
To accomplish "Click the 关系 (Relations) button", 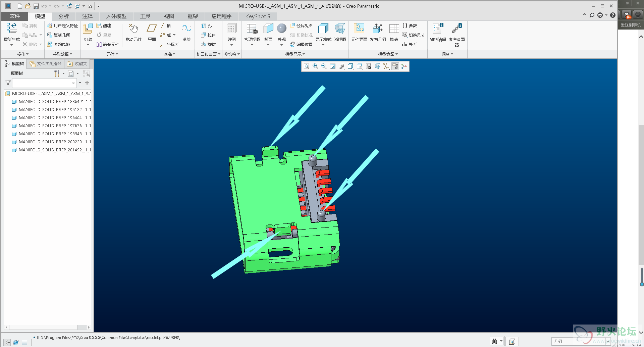I will click(410, 44).
